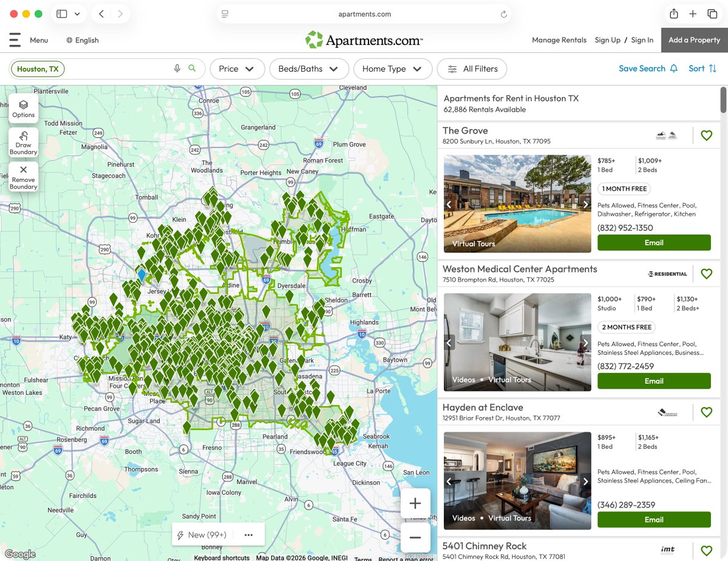Viewport: 728px width, 561px height.
Task: Call Hayden at Enclave (346) 289-2359
Action: pyautogui.click(x=627, y=505)
